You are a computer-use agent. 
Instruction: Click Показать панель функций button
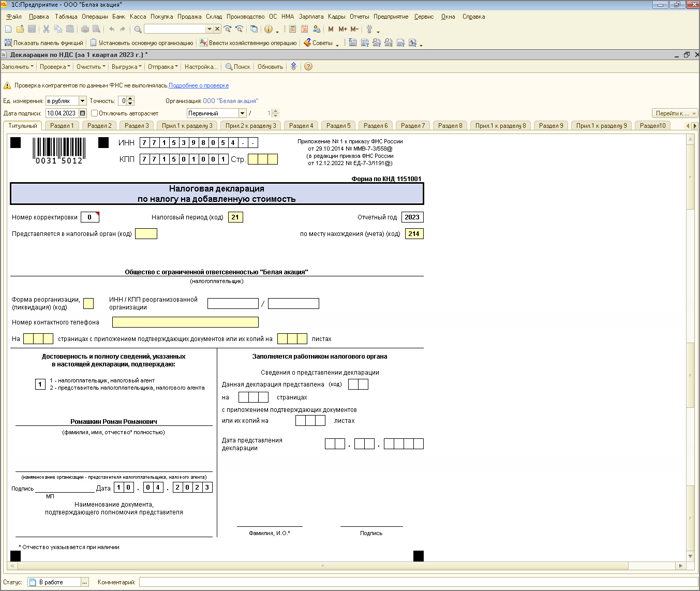[44, 43]
